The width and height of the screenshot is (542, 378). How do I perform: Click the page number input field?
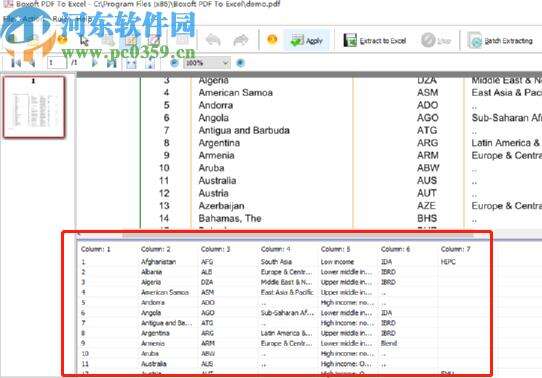click(x=57, y=63)
